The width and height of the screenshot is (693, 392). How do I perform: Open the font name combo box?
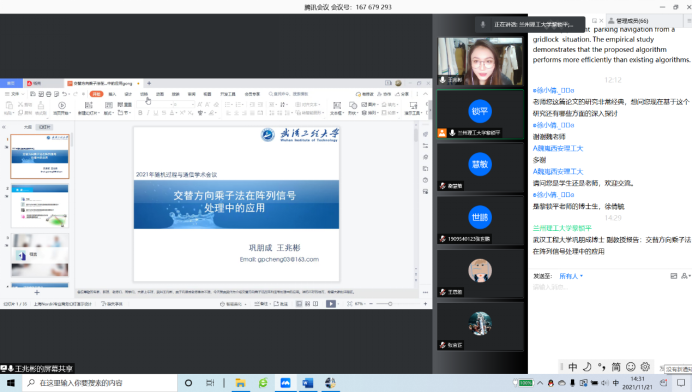pos(154,105)
